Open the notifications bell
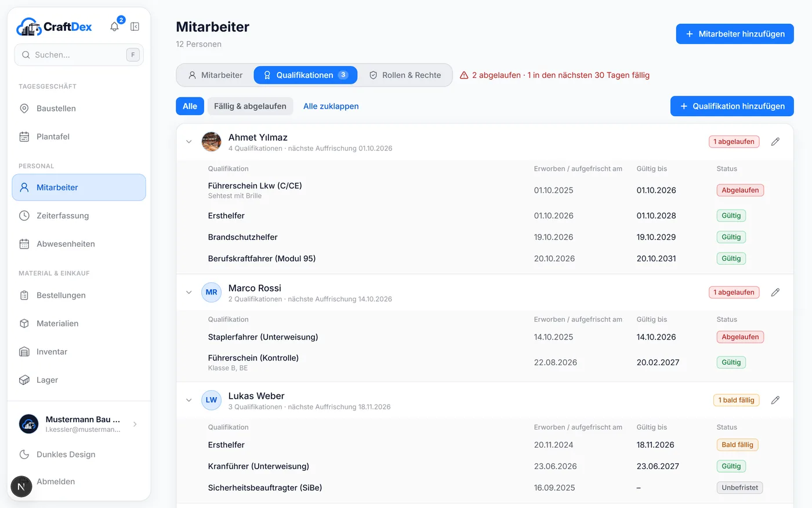 pyautogui.click(x=115, y=27)
